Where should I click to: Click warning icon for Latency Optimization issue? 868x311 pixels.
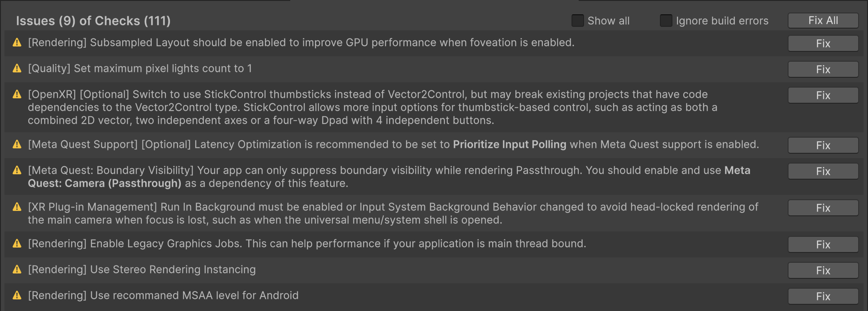pyautogui.click(x=17, y=145)
